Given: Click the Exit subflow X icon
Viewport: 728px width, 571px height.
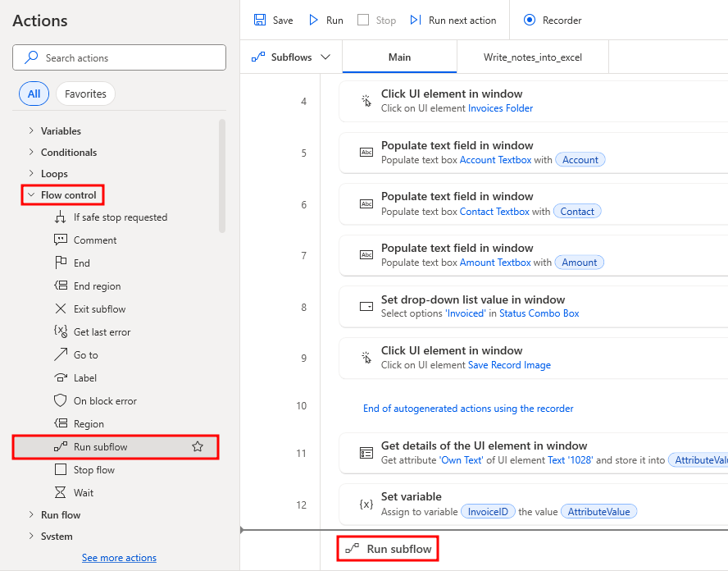Looking at the screenshot, I should (x=61, y=308).
